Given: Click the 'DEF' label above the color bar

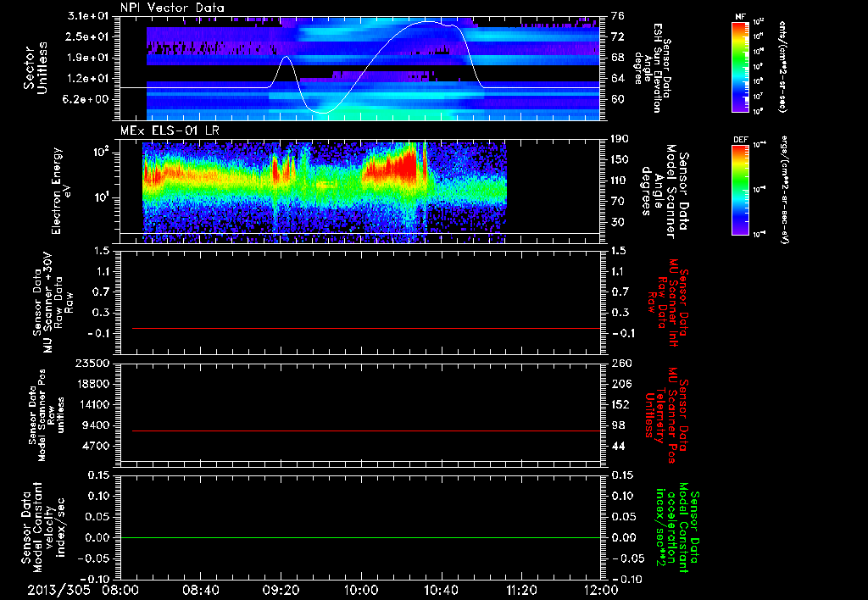Looking at the screenshot, I should [741, 140].
